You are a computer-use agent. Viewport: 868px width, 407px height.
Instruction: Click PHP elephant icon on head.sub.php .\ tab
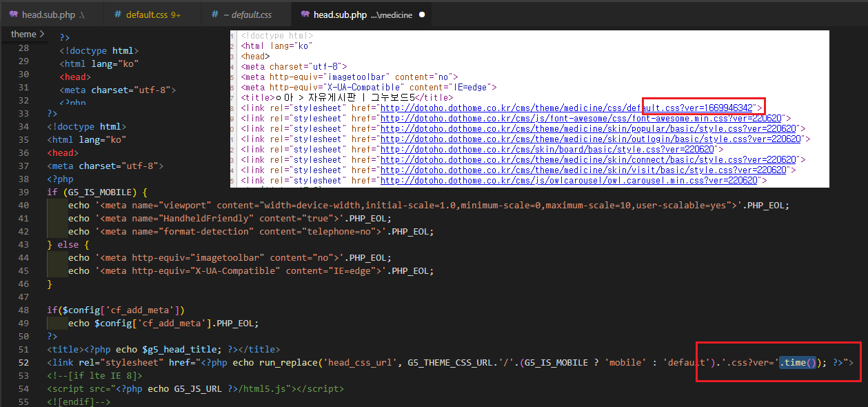(13, 14)
